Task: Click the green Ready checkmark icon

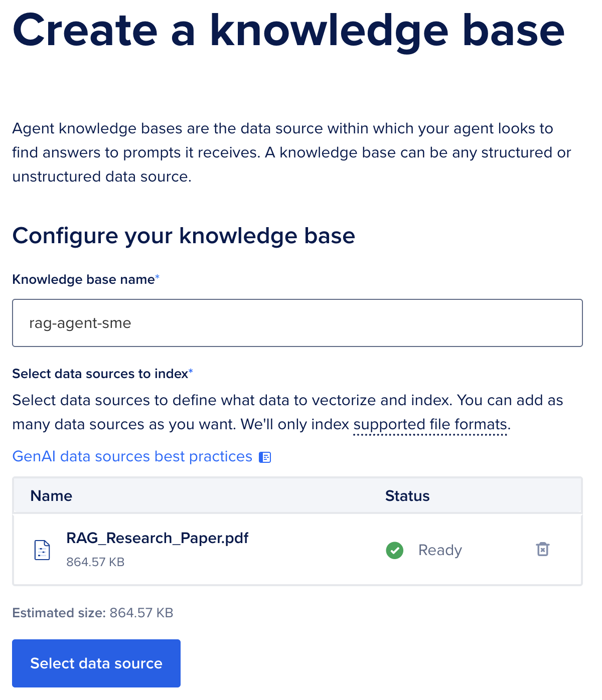Action: click(x=395, y=550)
